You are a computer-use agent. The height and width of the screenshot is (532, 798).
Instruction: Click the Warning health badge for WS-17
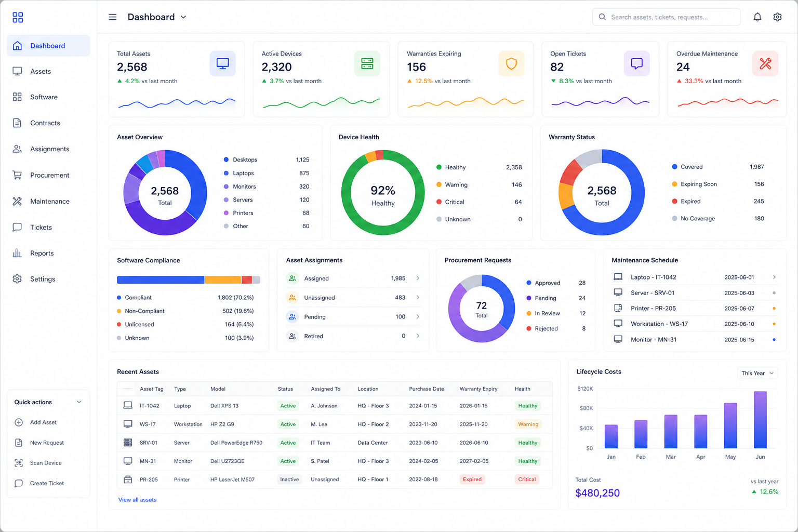(x=528, y=424)
